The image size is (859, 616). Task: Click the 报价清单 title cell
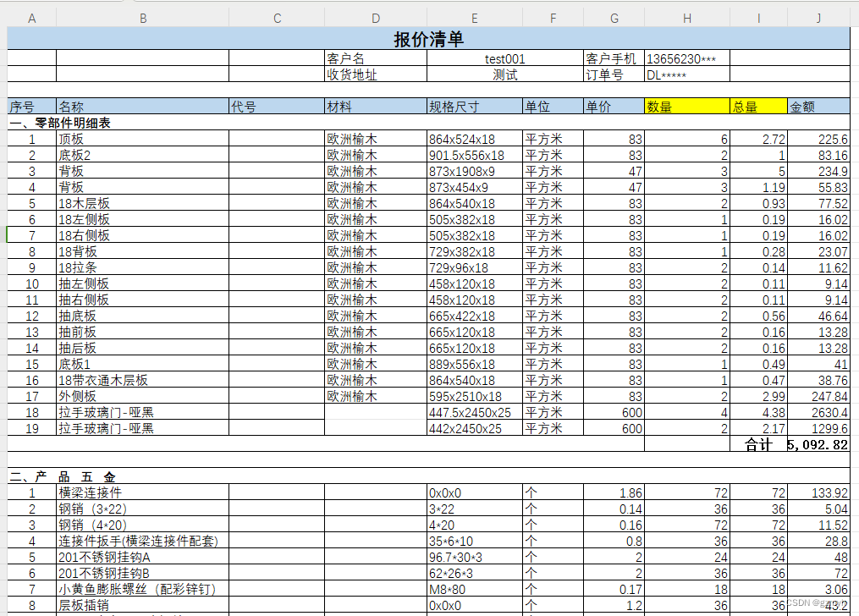click(428, 39)
